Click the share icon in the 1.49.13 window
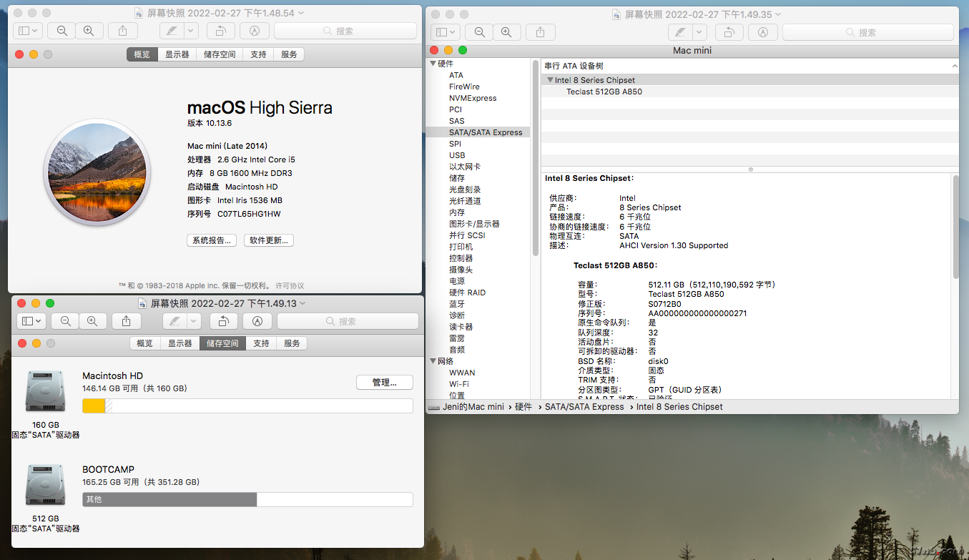The height and width of the screenshot is (560, 969). [126, 321]
